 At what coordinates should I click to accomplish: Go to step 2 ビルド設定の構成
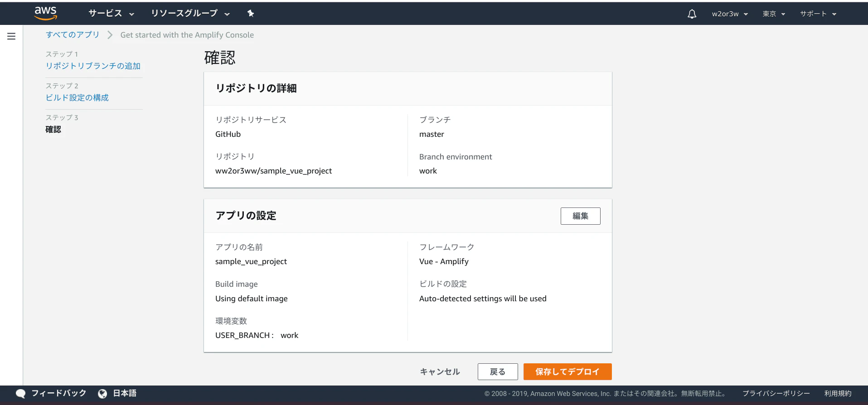tap(77, 98)
